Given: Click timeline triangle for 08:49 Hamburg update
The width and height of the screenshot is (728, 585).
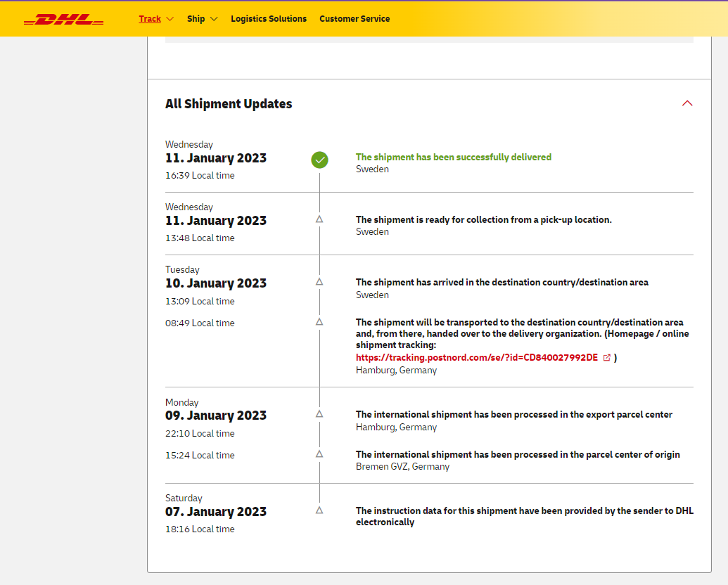Looking at the screenshot, I should (319, 322).
